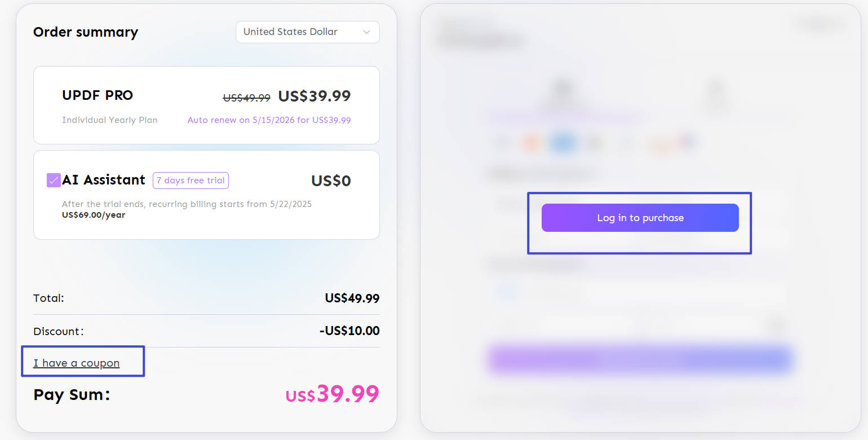
Task: Open the United States Dollar currency dropdown
Action: 299,32
